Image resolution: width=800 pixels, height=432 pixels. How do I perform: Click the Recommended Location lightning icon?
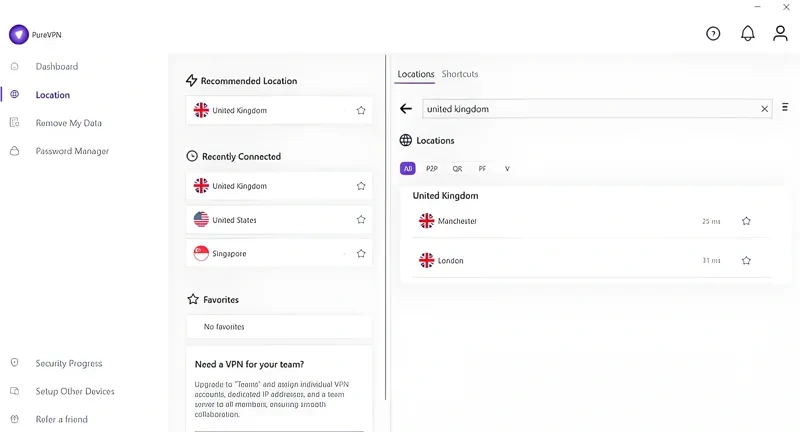(x=191, y=81)
